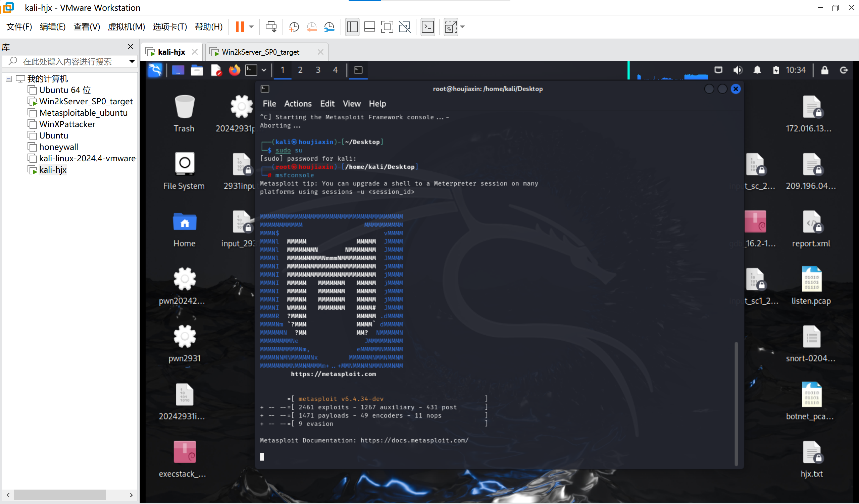Toggle the library sidebar view icon

352,26
